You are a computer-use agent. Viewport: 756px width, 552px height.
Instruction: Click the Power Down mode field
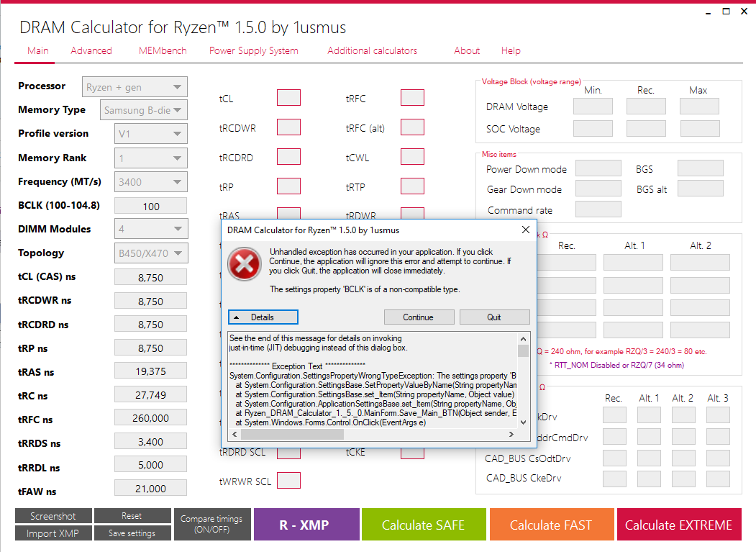[598, 168]
